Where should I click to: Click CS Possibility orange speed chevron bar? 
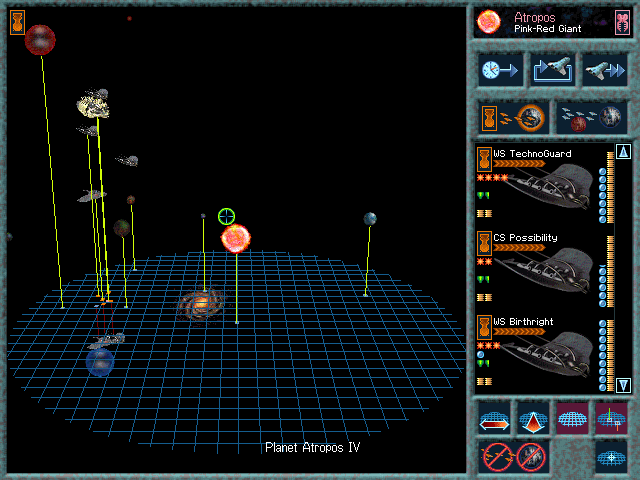tap(519, 248)
